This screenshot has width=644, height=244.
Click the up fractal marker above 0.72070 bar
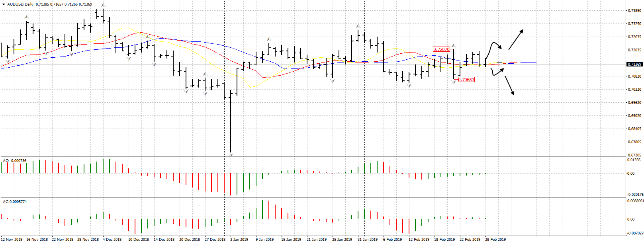(453, 45)
